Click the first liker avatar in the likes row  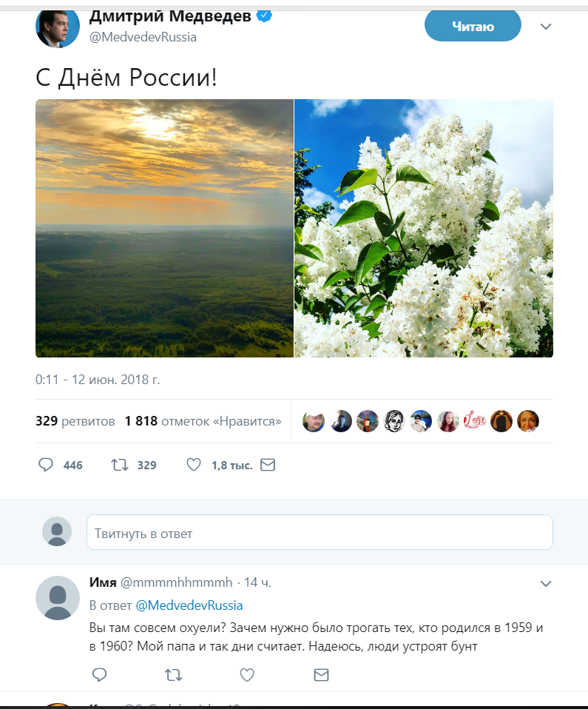click(314, 421)
